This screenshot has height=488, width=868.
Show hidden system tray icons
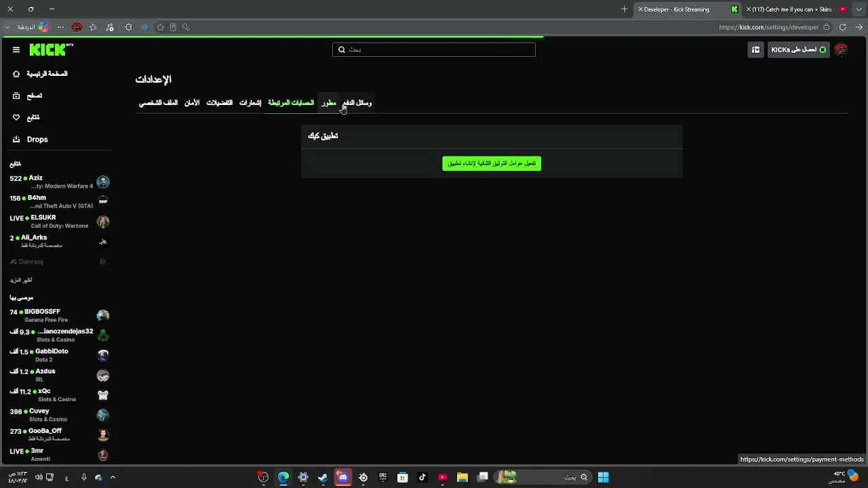point(113,477)
